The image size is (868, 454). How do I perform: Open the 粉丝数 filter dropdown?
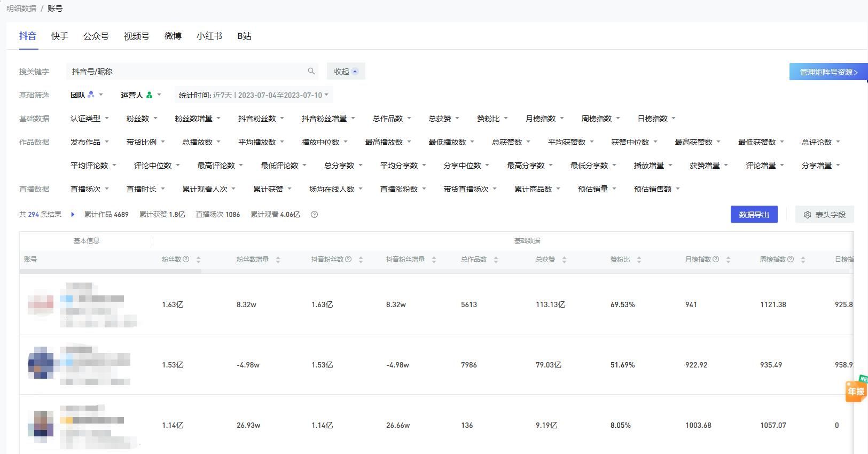click(x=142, y=119)
